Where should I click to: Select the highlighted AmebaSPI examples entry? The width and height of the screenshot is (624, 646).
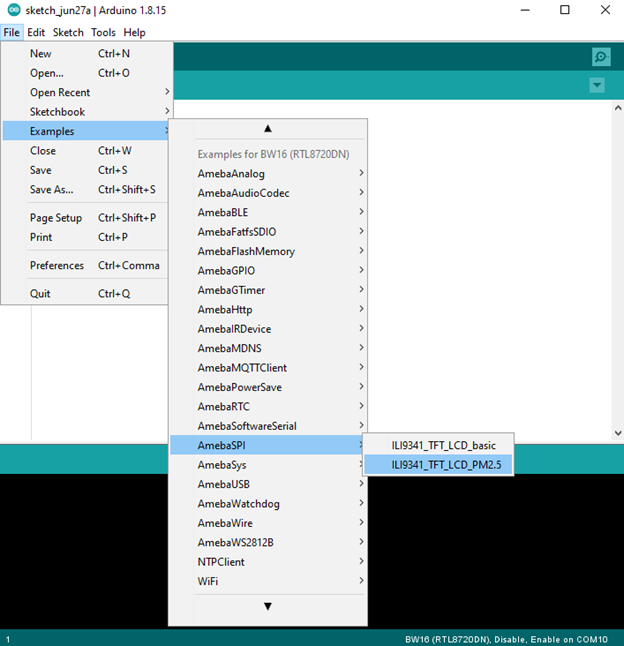pos(267,445)
